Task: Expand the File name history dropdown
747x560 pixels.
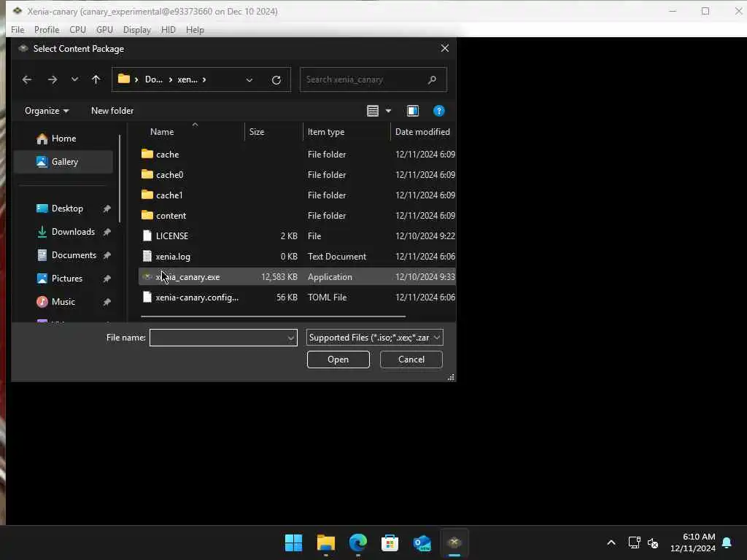Action: click(290, 338)
